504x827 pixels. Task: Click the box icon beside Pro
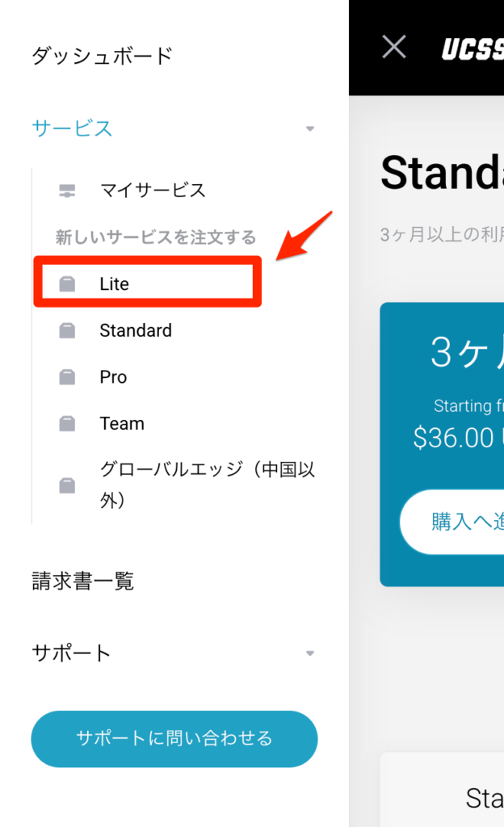point(67,377)
